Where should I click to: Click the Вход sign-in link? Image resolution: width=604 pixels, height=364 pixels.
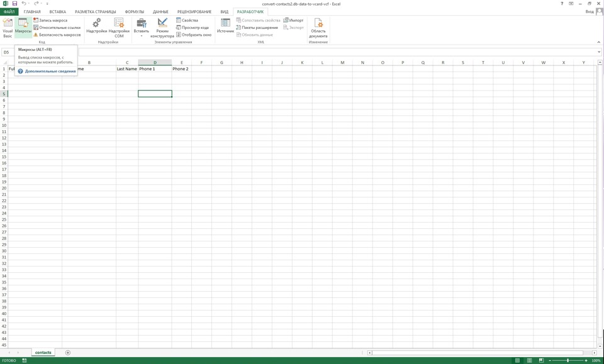(590, 12)
